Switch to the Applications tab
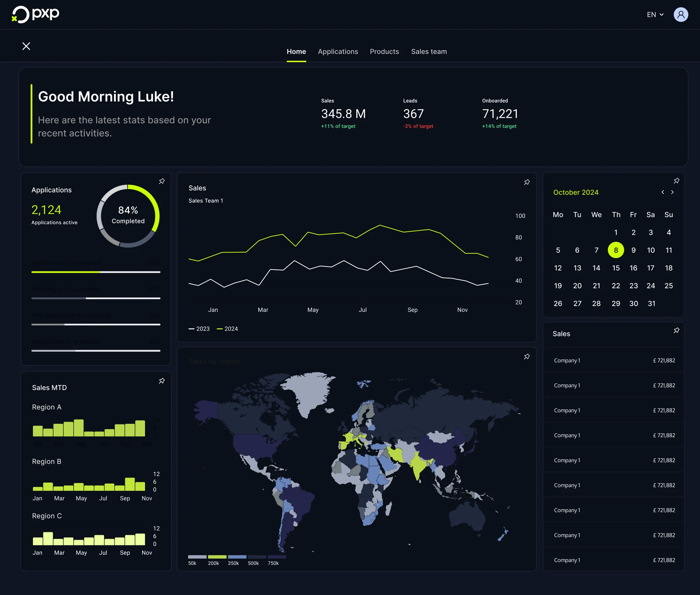Screen dimensions: 700x595 click(x=338, y=51)
